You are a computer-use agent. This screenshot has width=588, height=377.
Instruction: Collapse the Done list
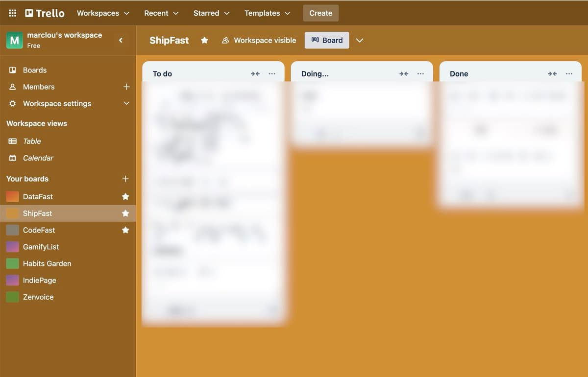point(552,73)
